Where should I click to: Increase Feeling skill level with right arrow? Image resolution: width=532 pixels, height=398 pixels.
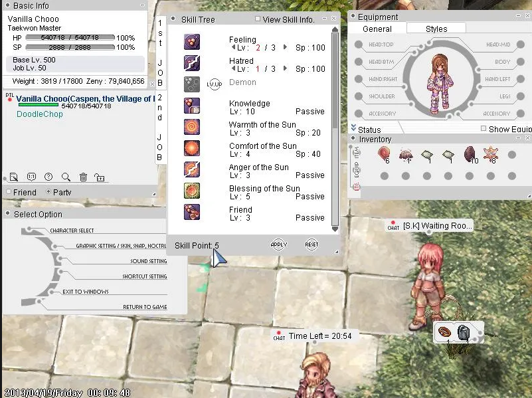[286, 48]
